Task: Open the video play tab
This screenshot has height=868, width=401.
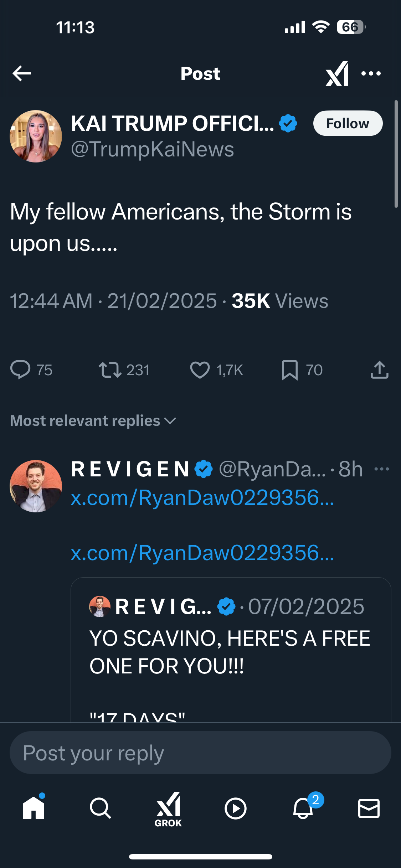Action: click(235, 808)
